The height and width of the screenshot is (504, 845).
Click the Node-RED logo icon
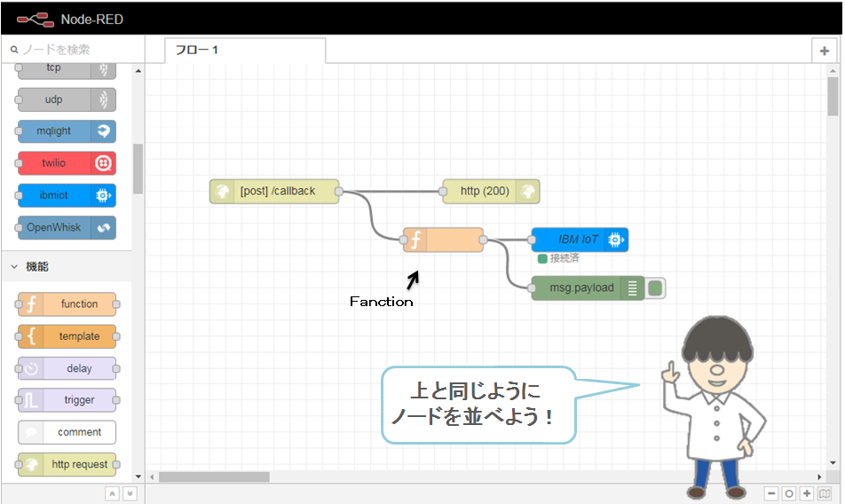[35, 20]
